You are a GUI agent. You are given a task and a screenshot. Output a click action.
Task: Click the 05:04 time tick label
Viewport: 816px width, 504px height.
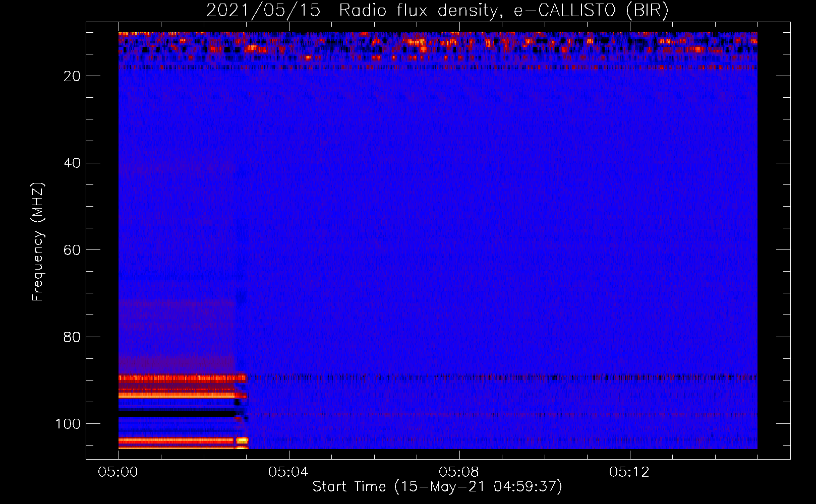pos(288,472)
